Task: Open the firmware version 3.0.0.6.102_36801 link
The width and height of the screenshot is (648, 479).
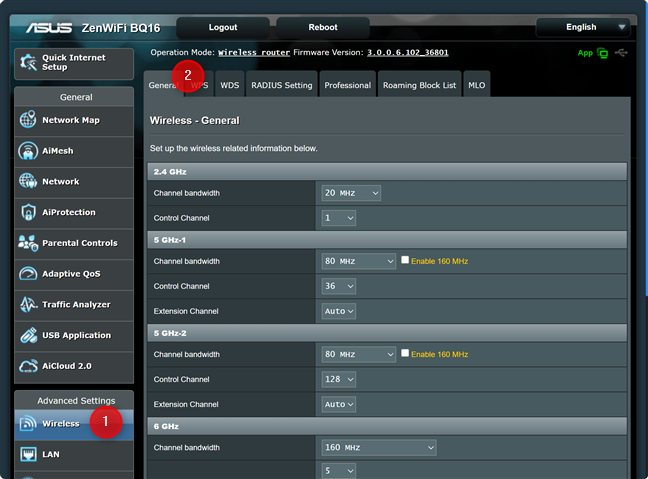Action: 407,52
